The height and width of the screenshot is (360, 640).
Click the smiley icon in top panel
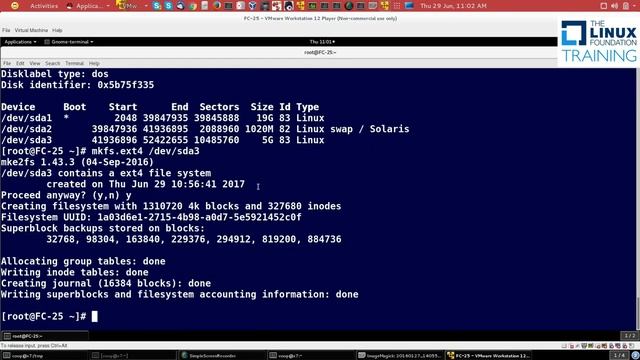pos(14,6)
